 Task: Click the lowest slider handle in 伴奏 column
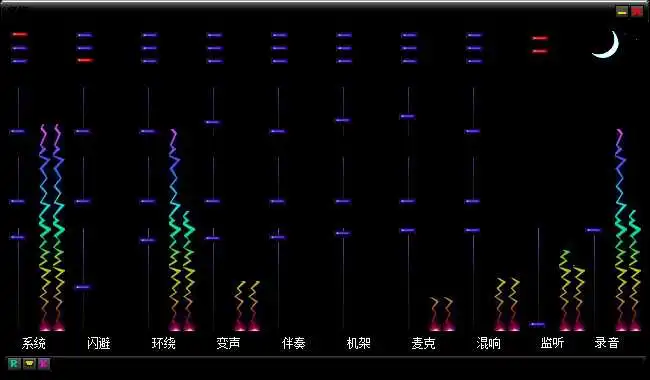click(x=277, y=237)
